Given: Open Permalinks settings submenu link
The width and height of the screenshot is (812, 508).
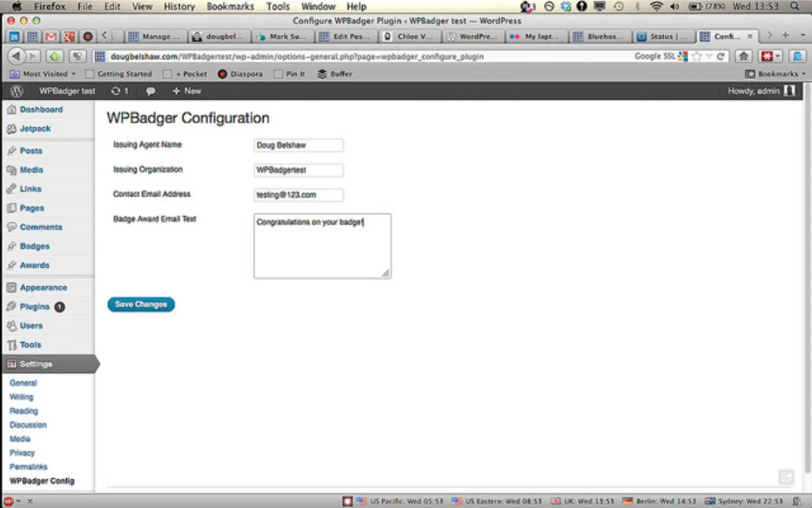Looking at the screenshot, I should [28, 467].
